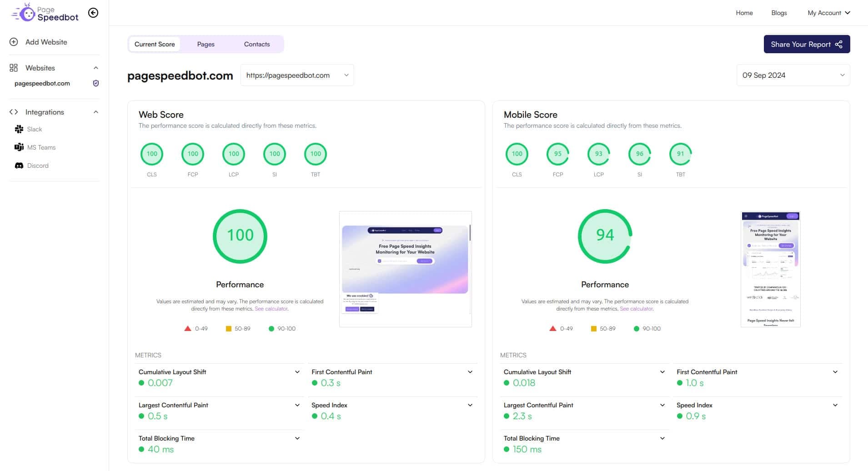Open the Discord integration link
Viewport: 868px width, 471px height.
pyautogui.click(x=38, y=165)
